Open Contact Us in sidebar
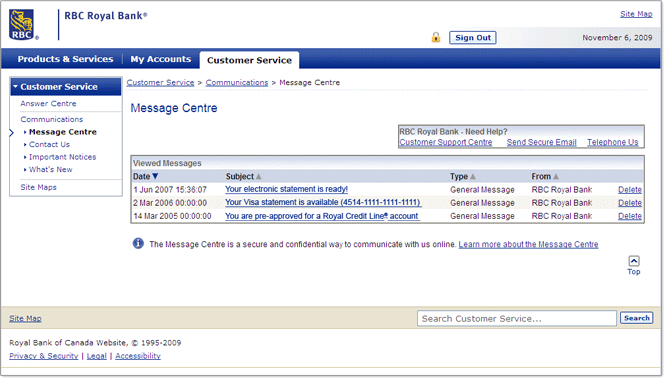The height and width of the screenshot is (378, 664). tap(49, 144)
